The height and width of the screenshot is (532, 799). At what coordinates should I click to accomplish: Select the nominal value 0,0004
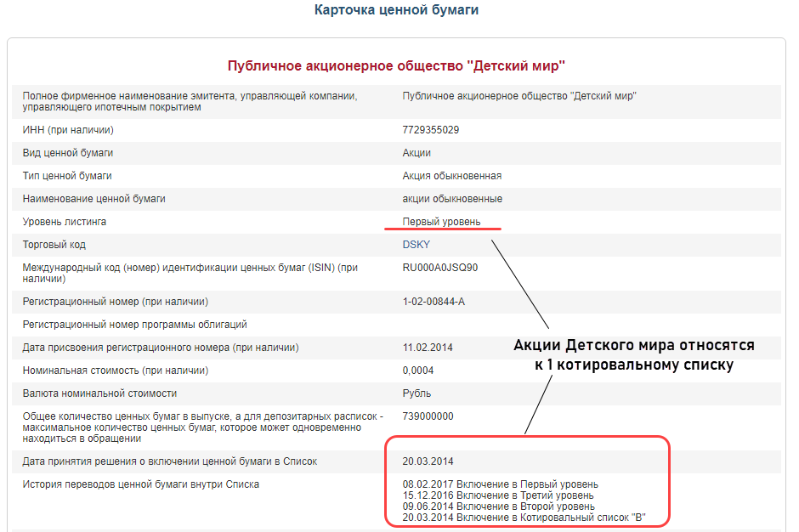click(418, 371)
